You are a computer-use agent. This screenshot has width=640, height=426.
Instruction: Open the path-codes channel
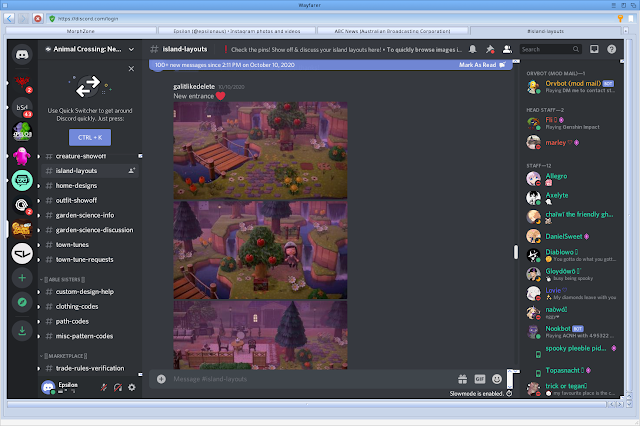click(90, 322)
